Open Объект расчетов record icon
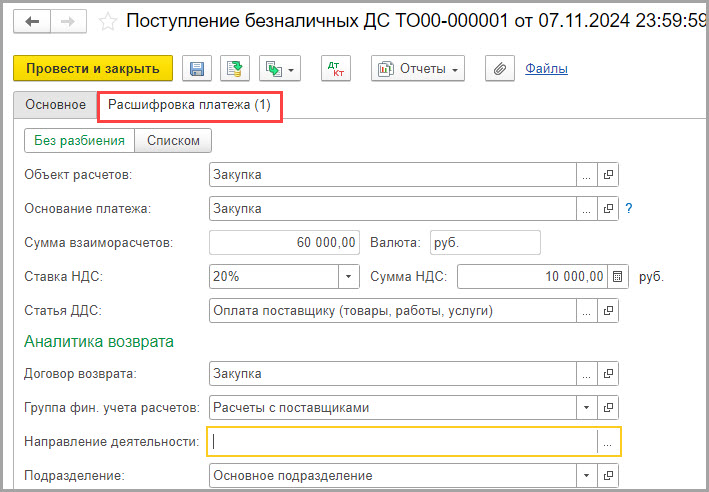Screen dimensions: 709x492 608,175
